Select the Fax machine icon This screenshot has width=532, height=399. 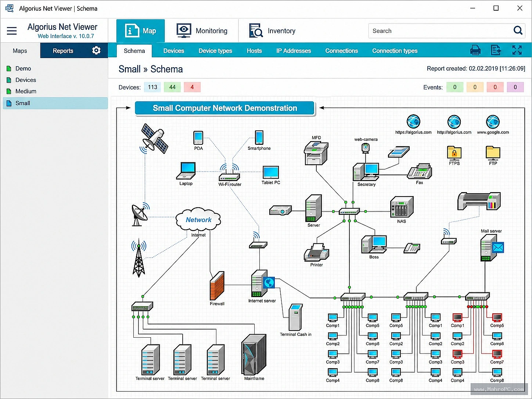pos(419,171)
